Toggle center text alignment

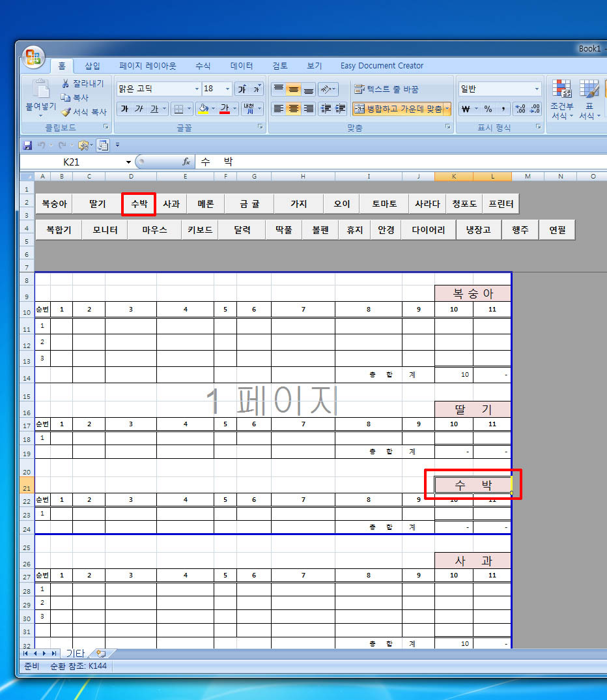293,108
